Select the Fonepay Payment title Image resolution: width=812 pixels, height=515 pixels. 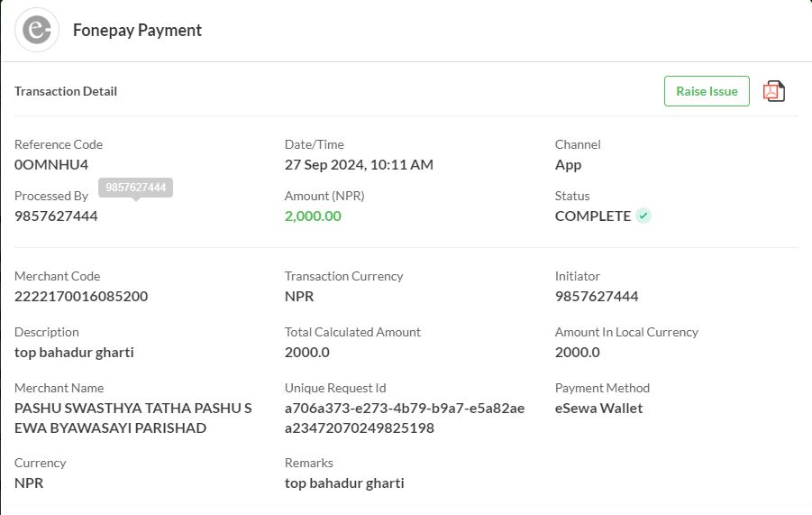(x=137, y=30)
